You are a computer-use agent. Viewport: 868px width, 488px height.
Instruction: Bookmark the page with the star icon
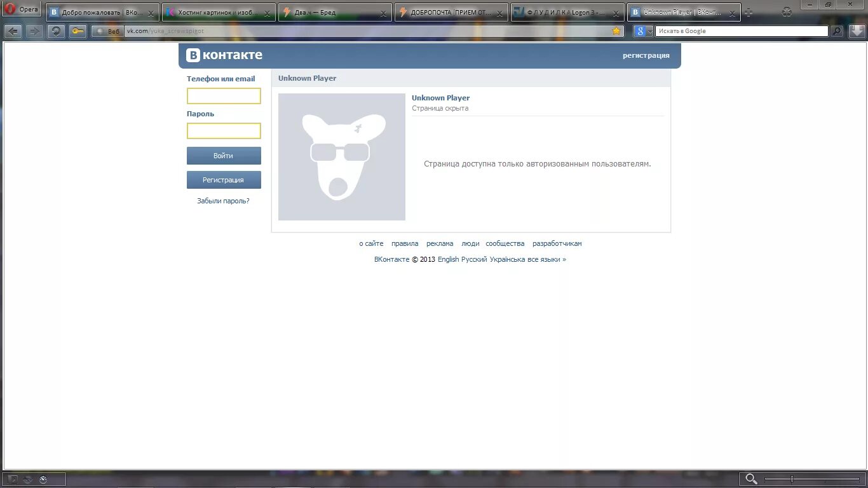616,30
